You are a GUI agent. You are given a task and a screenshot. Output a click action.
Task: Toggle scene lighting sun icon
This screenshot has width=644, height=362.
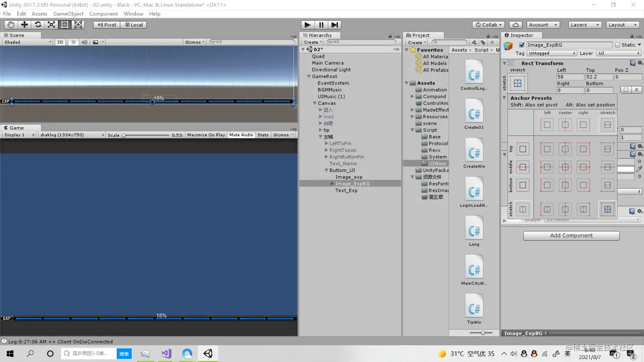74,42
